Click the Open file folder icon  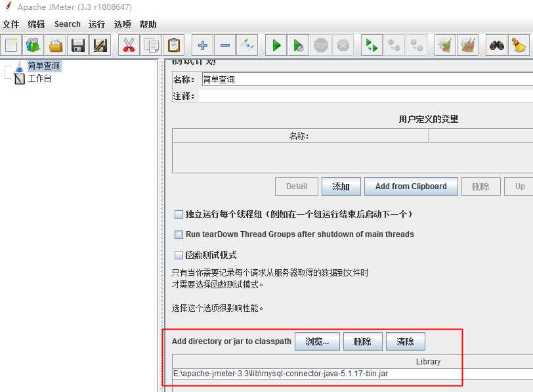(x=56, y=45)
